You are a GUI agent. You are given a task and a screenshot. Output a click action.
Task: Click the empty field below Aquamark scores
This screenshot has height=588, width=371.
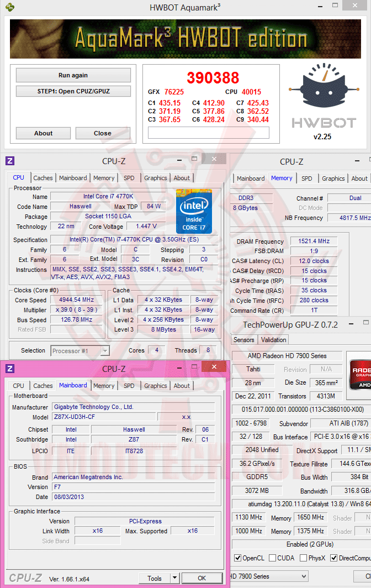(x=209, y=133)
